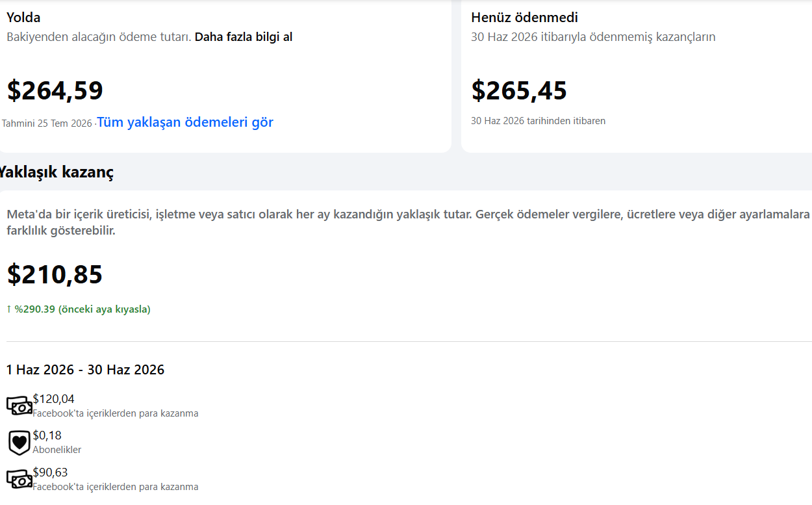Select the $210,85 approximate earnings total
Image resolution: width=812 pixels, height=505 pixels.
click(55, 274)
